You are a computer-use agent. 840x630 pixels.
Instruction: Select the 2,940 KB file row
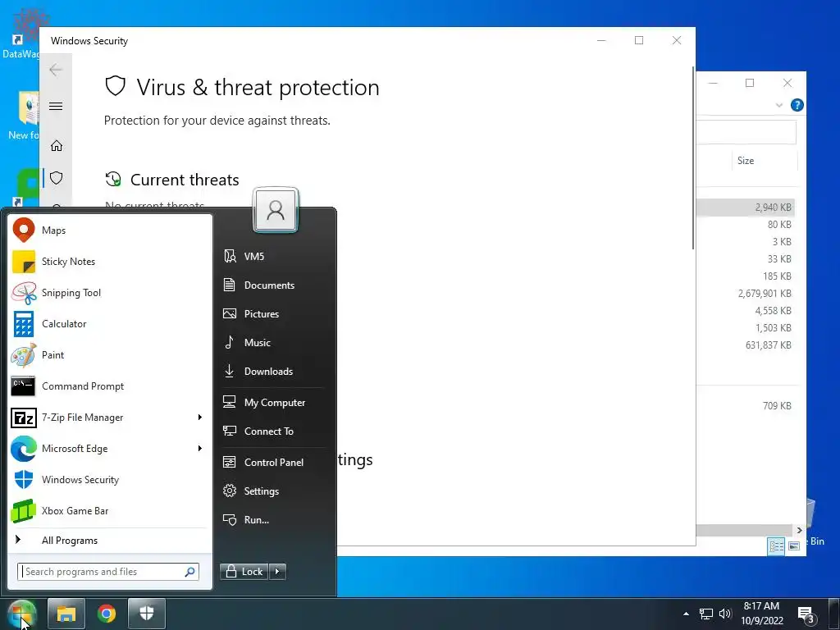click(x=746, y=208)
